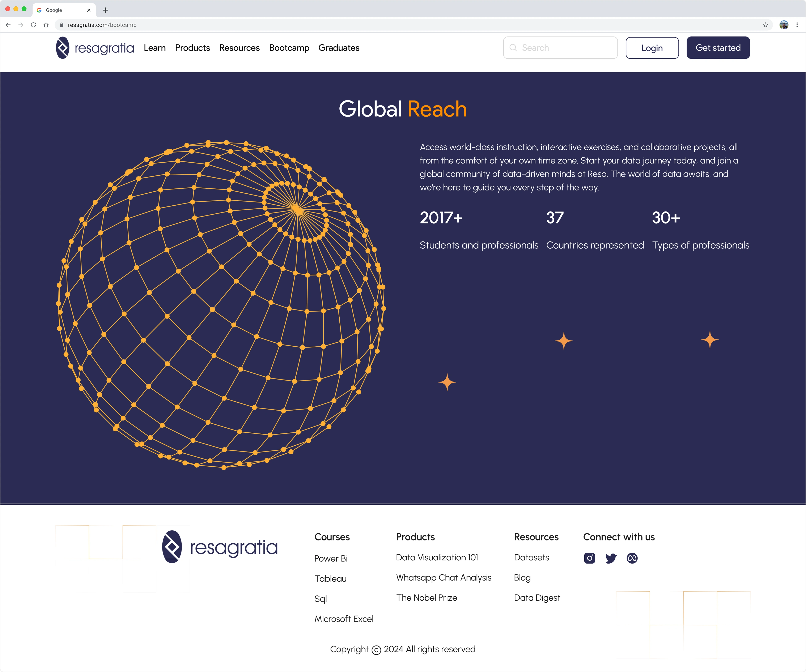
Task: Click the globe wireframe illustration
Action: coord(221,305)
